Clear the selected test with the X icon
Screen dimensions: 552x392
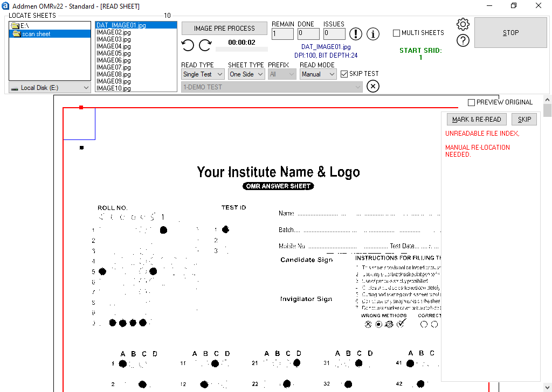(x=373, y=86)
